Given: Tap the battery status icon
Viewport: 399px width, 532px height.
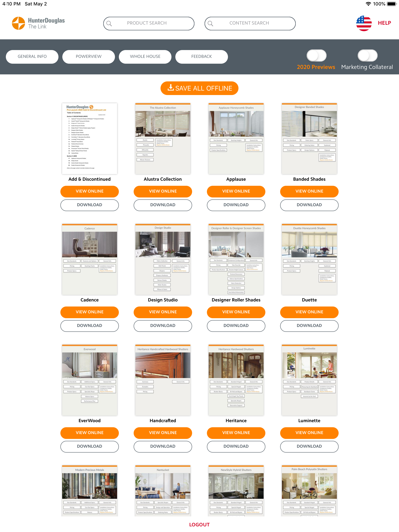Looking at the screenshot, I should tap(392, 4).
